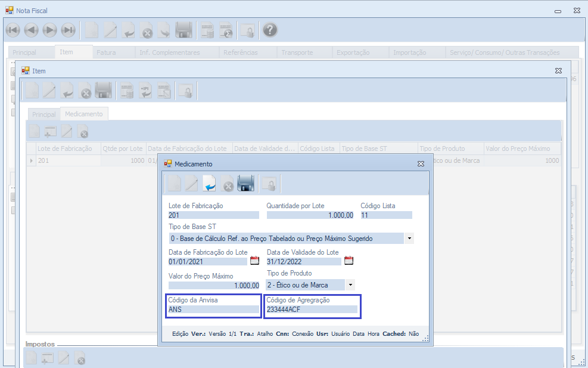Select the row with Lote 201
Viewport: 588px width, 368px height.
[x=64, y=160]
